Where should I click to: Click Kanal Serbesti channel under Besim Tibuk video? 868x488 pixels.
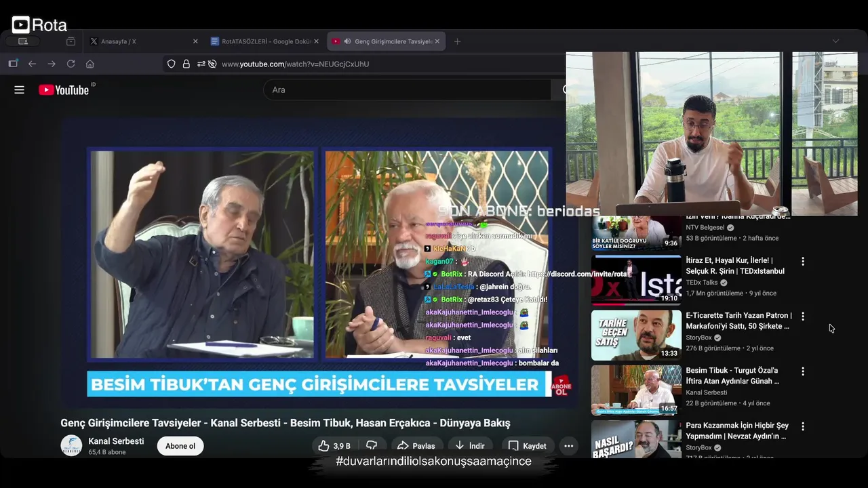pos(706,392)
